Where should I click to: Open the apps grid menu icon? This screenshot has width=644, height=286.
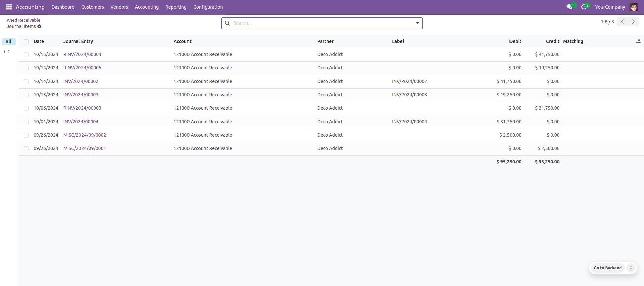click(9, 7)
